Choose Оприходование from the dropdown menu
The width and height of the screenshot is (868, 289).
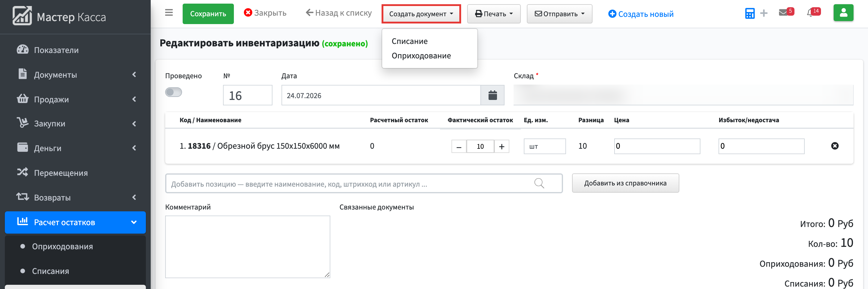(x=421, y=56)
